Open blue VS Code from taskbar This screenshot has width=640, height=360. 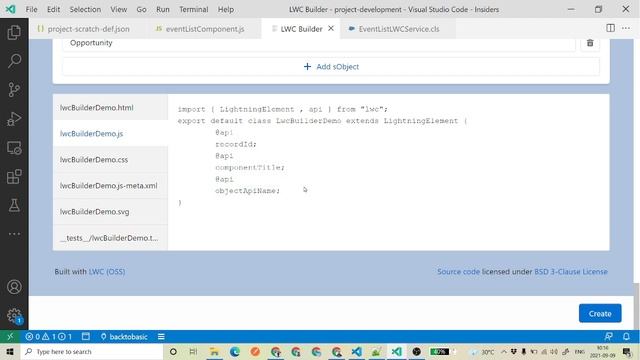tap(356, 351)
